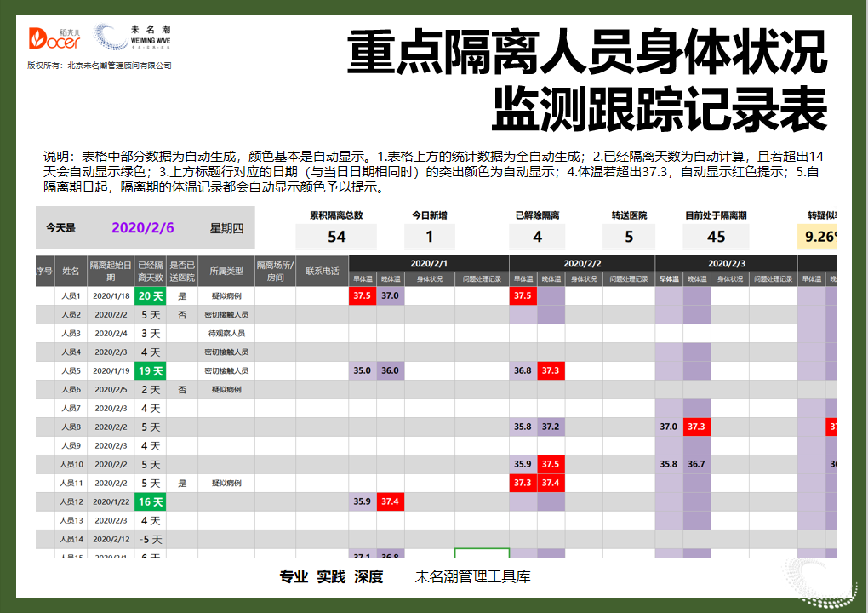868x613 pixels.
Task: Click the 今日新增 value showing 1
Action: point(431,235)
